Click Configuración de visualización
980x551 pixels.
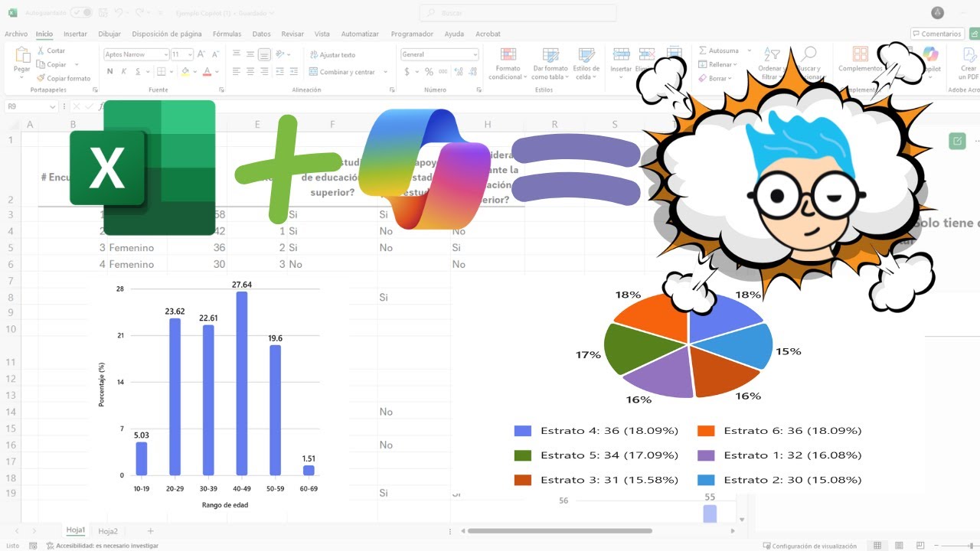tap(810, 546)
